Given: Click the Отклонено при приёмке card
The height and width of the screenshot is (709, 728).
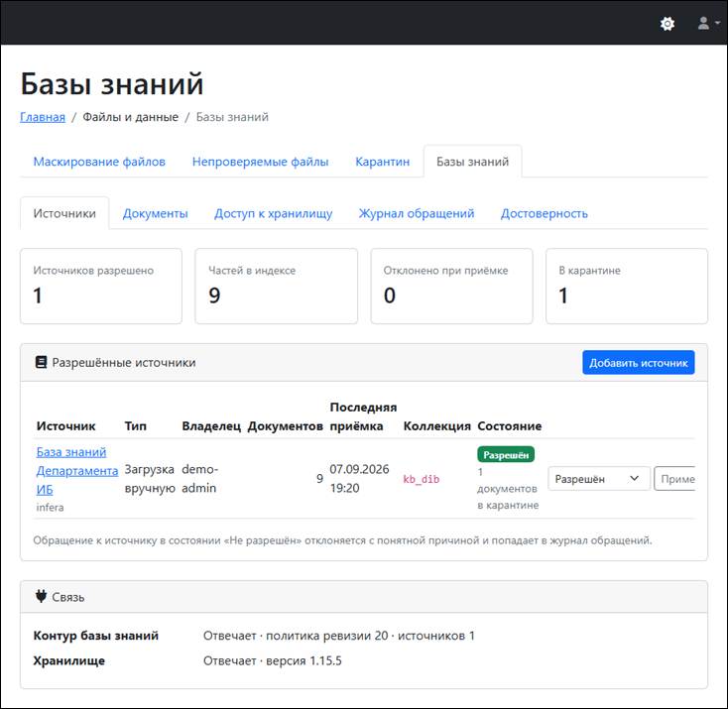Looking at the screenshot, I should pyautogui.click(x=451, y=286).
